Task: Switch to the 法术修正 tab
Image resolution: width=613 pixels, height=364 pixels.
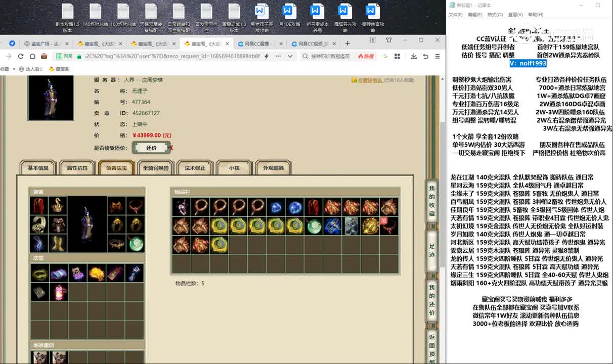Action: 195,168
